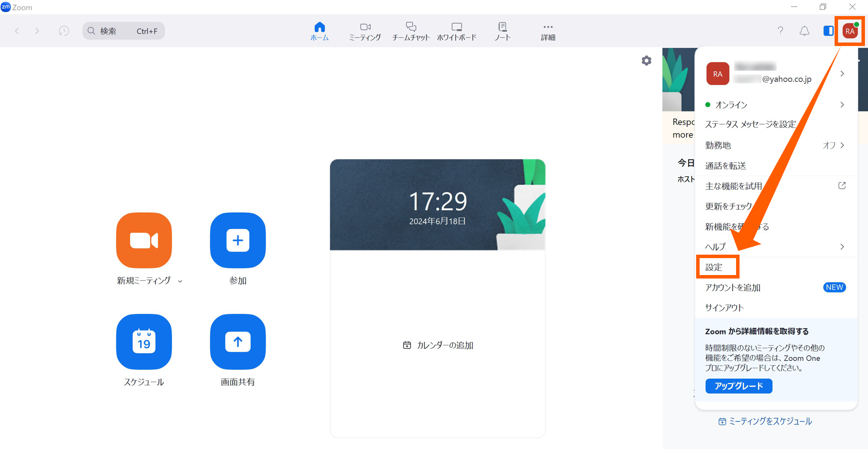Open the home screen settings gear icon
Viewport: 868px width, 449px height.
click(646, 61)
